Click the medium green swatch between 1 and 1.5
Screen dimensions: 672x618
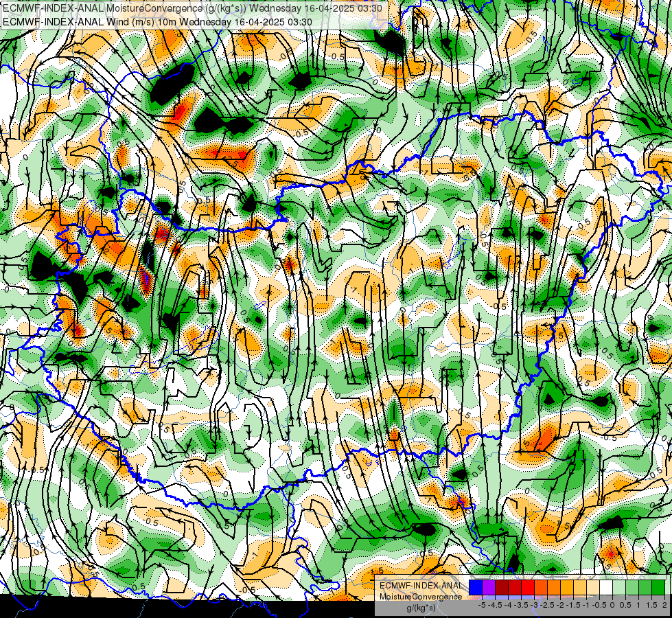[x=645, y=588]
